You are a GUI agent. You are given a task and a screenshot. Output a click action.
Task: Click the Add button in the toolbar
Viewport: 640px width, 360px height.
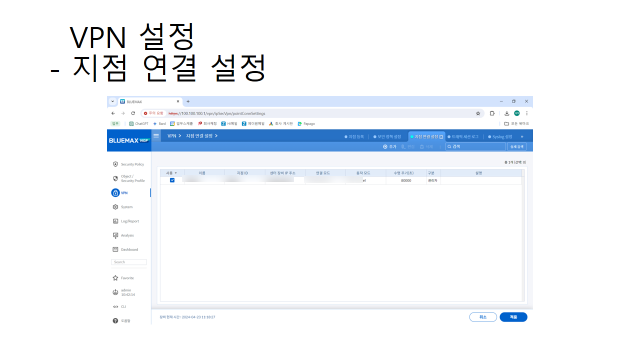(389, 147)
